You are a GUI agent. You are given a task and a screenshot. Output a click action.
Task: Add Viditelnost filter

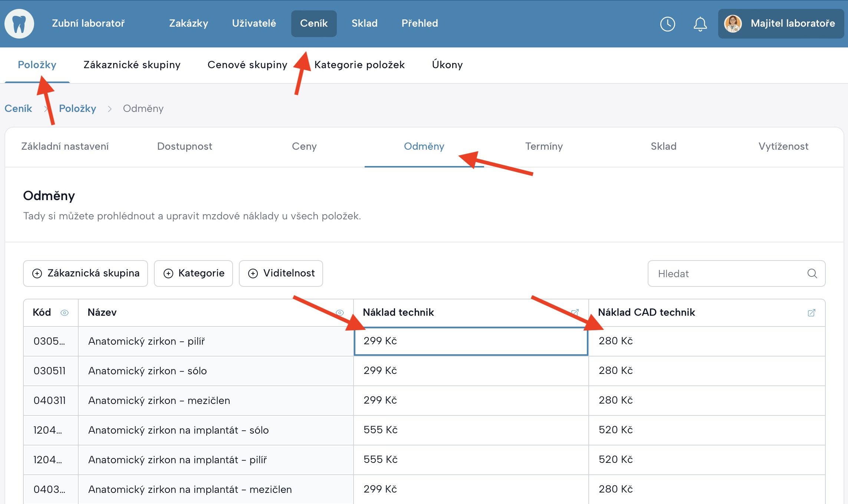281,273
